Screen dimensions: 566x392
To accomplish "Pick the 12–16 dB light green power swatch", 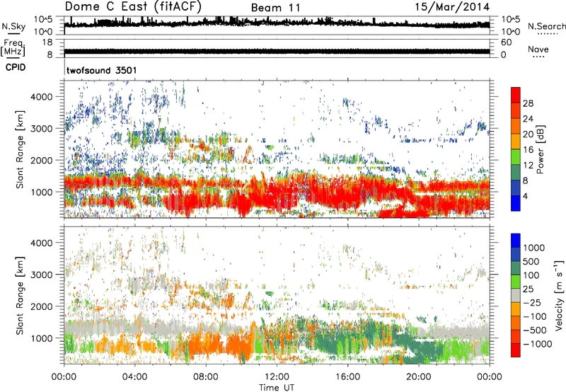I will pos(516,157).
